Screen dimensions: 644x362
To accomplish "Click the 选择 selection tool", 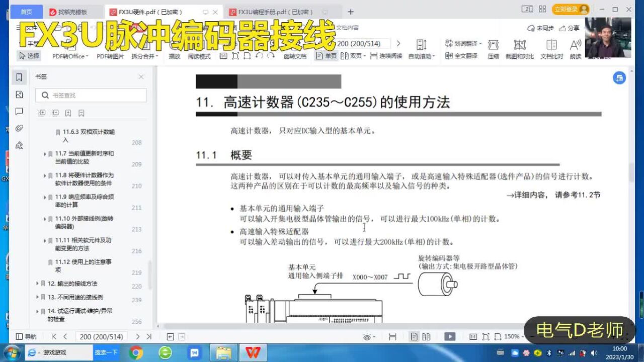I will pyautogui.click(x=29, y=56).
